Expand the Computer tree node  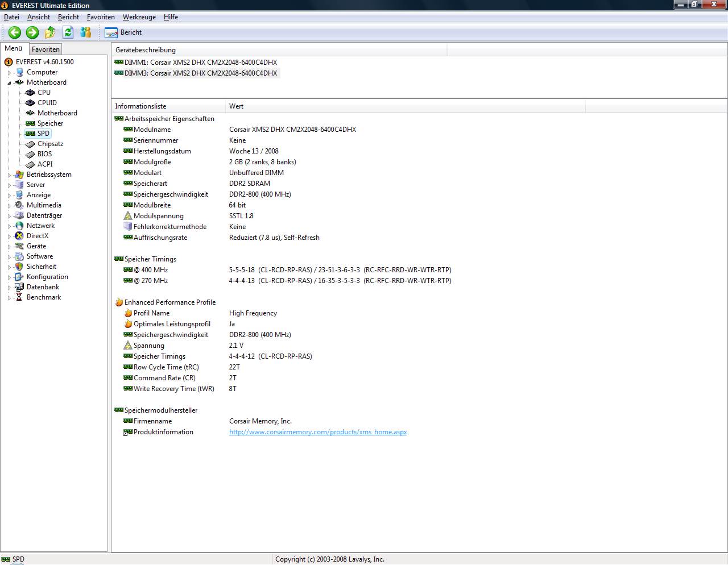9,73
